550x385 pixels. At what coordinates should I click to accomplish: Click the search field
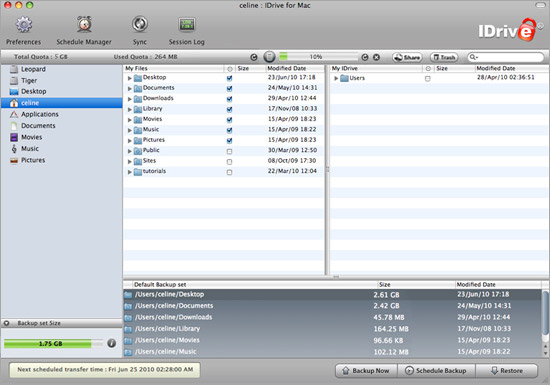505,57
